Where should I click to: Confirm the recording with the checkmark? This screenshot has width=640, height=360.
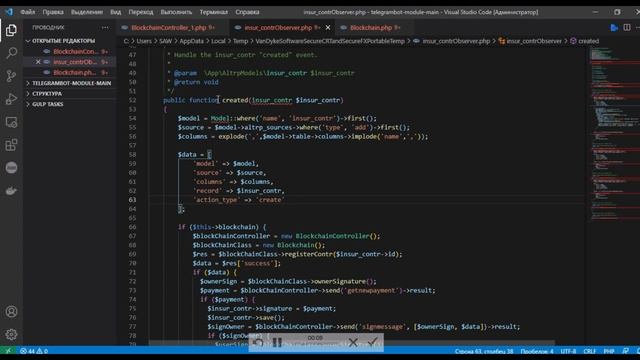(372, 343)
